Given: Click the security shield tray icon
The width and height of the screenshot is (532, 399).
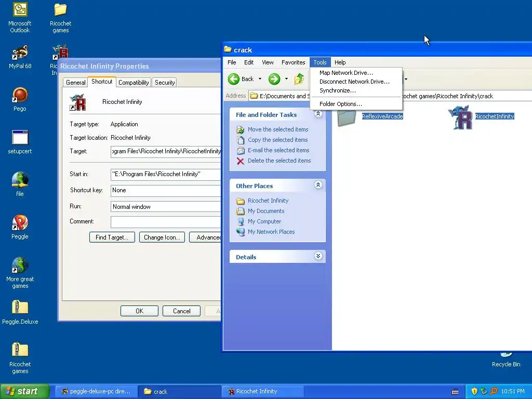Looking at the screenshot, I should point(474,391).
